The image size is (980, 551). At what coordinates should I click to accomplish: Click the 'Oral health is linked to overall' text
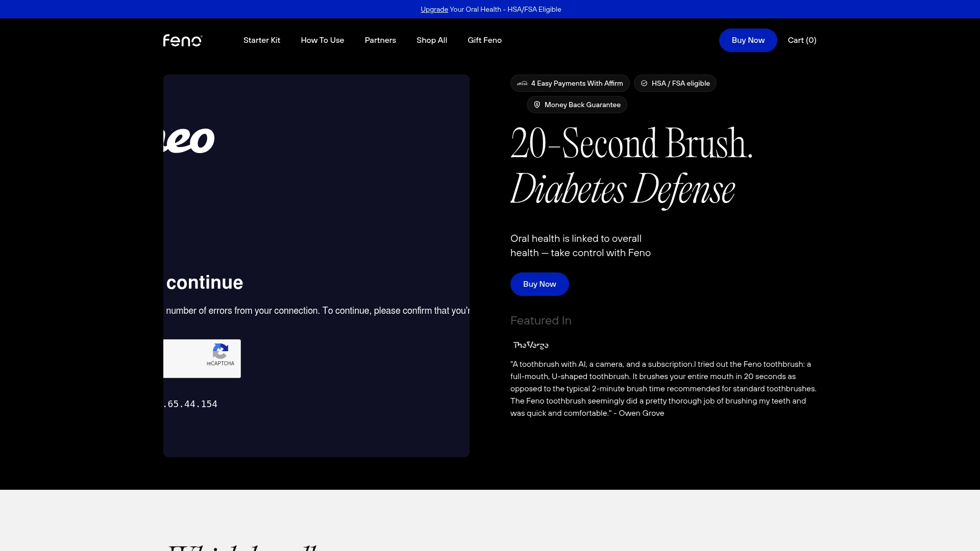(576, 239)
